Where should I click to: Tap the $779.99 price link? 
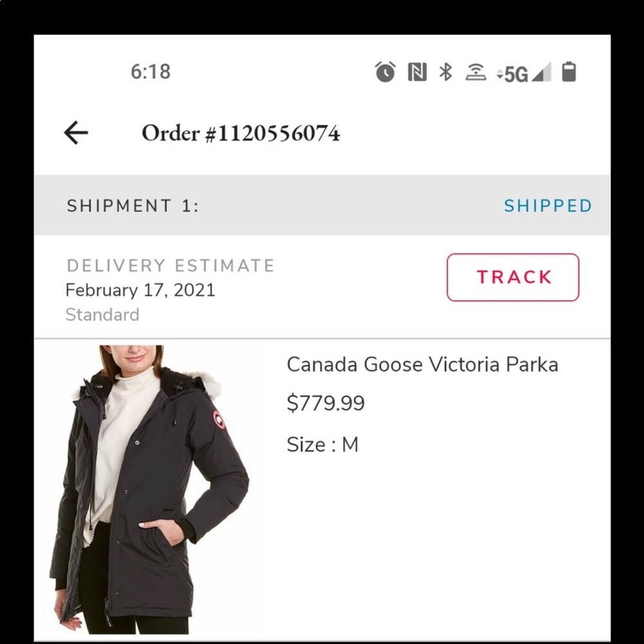326,403
